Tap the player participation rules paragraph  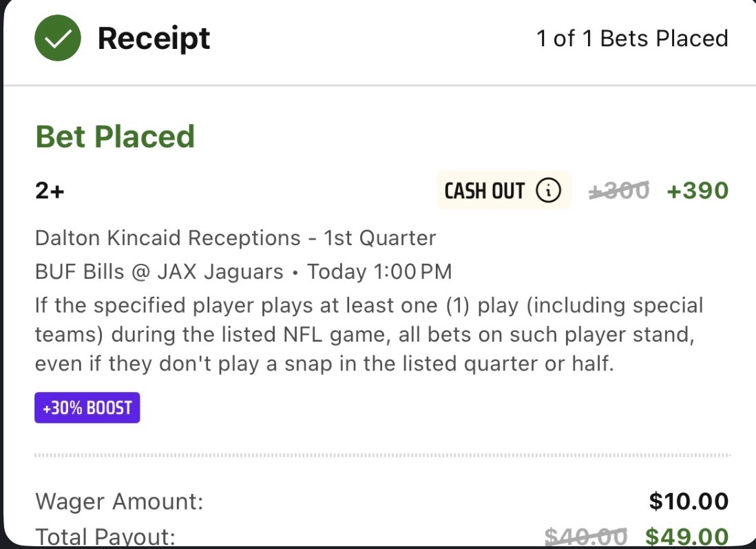[x=368, y=334]
